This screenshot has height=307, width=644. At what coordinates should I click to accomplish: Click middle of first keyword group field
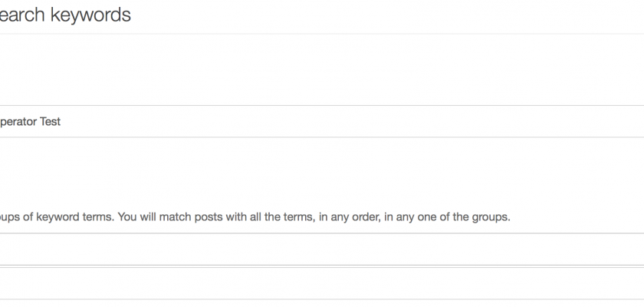coord(322,249)
